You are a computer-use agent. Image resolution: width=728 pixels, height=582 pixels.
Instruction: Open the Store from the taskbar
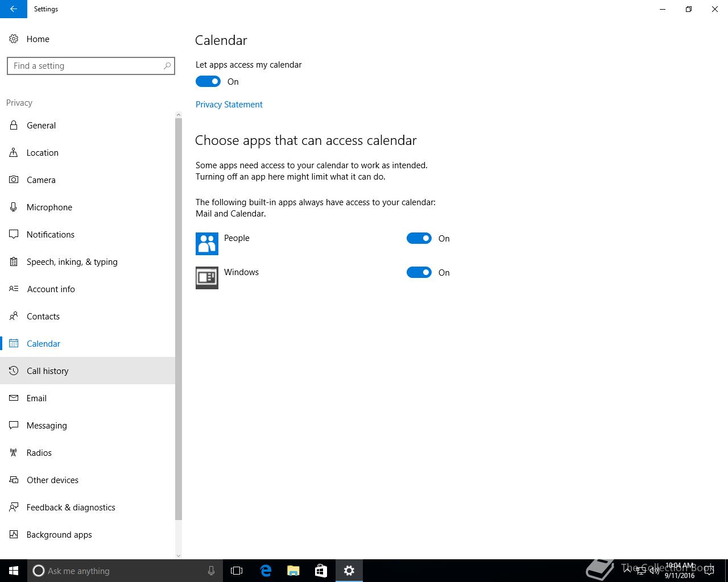click(x=321, y=571)
